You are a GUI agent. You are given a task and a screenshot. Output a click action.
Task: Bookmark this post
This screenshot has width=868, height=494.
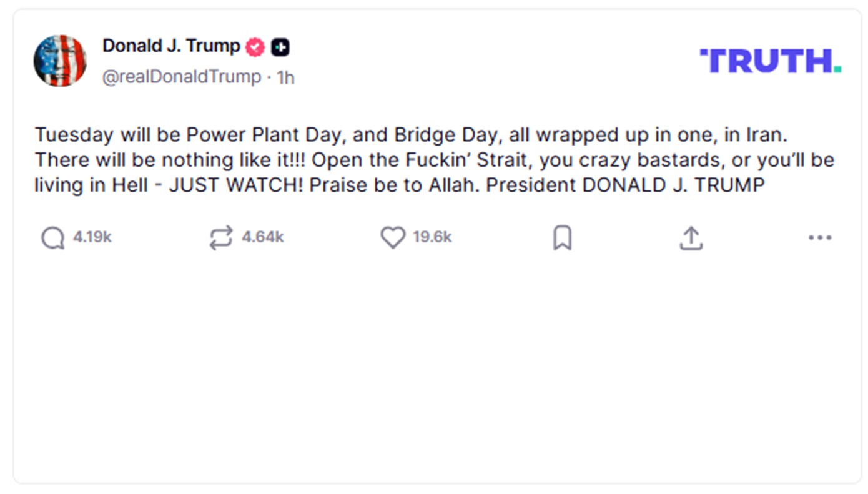pos(562,238)
